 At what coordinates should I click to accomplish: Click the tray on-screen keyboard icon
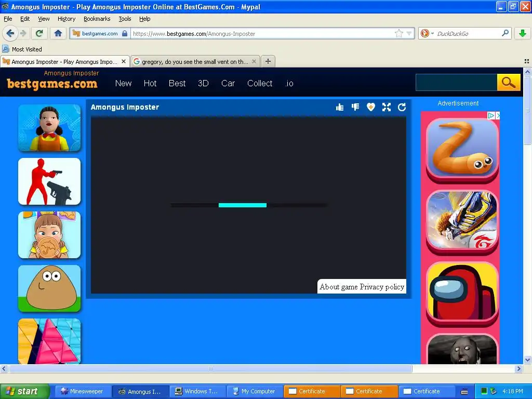coord(464,392)
